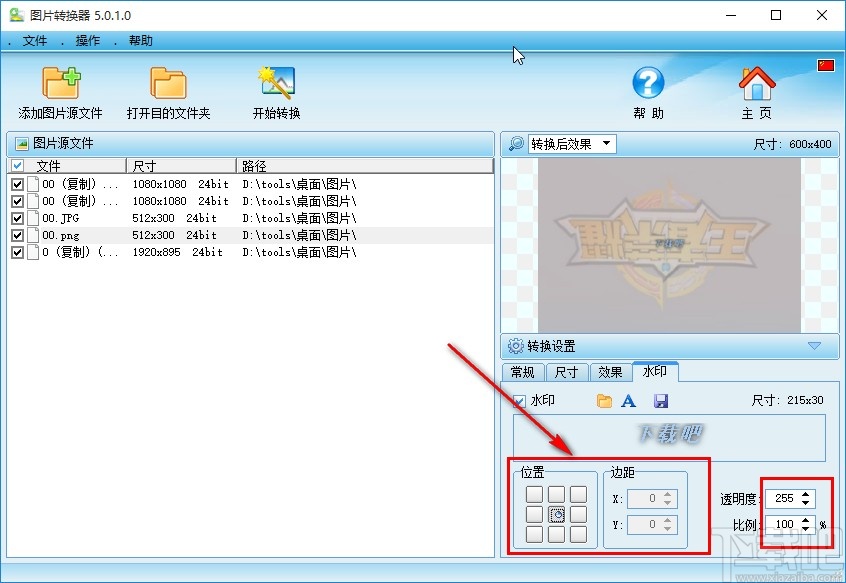Open help via the blue question-mark icon
Image resolution: width=846 pixels, height=583 pixels.
click(x=648, y=83)
